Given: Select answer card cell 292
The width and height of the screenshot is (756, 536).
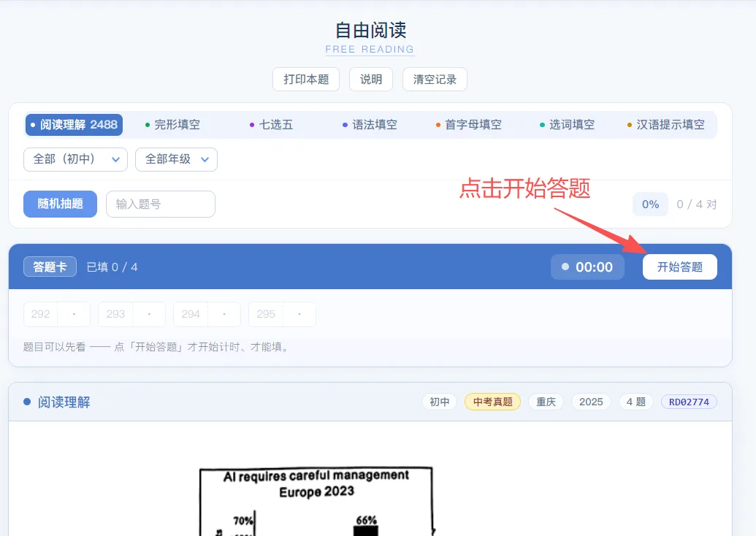Looking at the screenshot, I should (57, 314).
